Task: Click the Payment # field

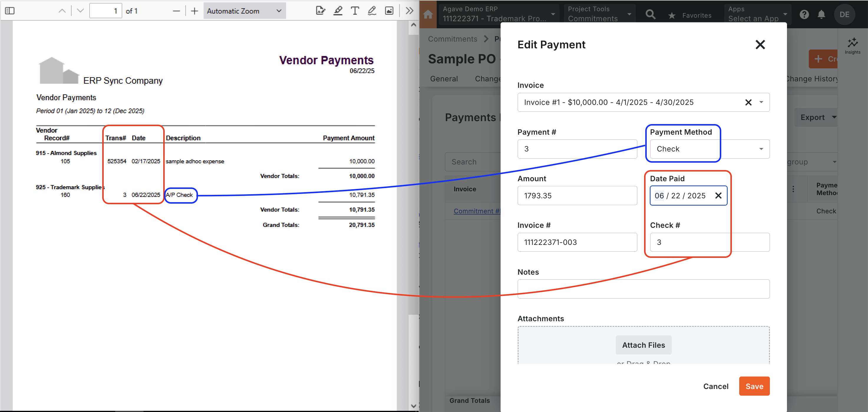Action: [577, 149]
